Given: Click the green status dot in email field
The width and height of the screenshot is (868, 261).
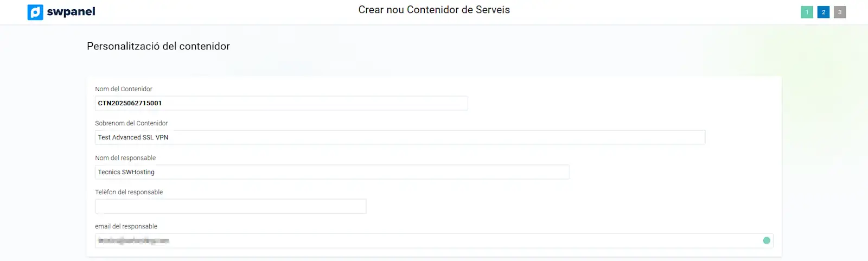Looking at the screenshot, I should 767,240.
